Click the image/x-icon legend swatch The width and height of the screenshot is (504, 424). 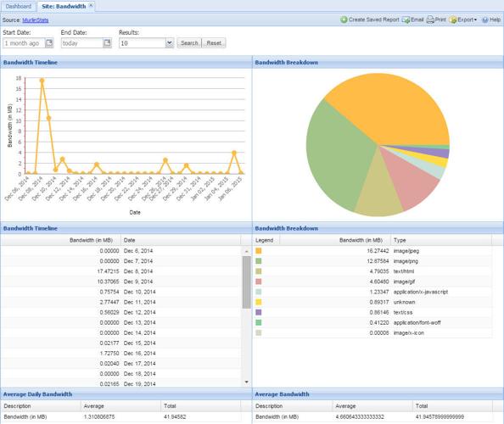pos(259,332)
